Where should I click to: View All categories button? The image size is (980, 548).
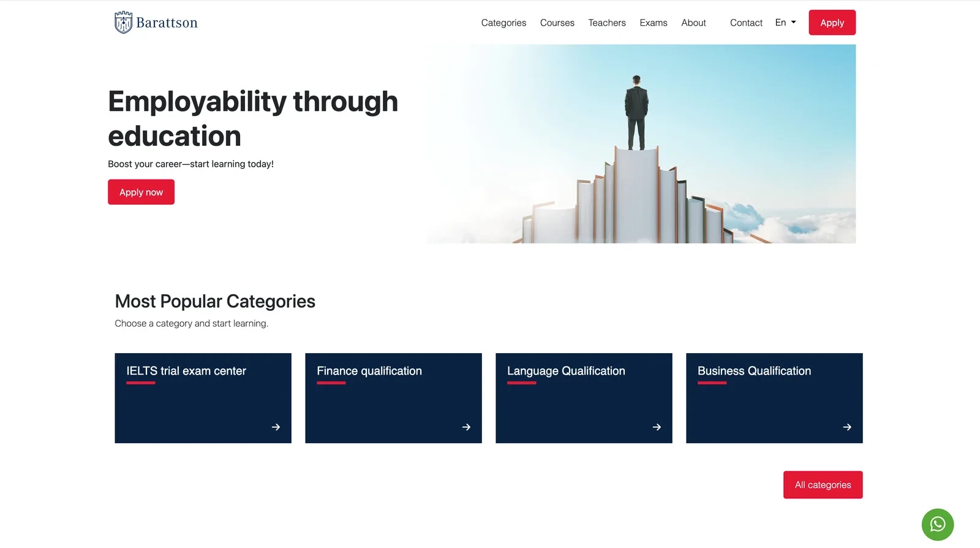click(x=823, y=485)
